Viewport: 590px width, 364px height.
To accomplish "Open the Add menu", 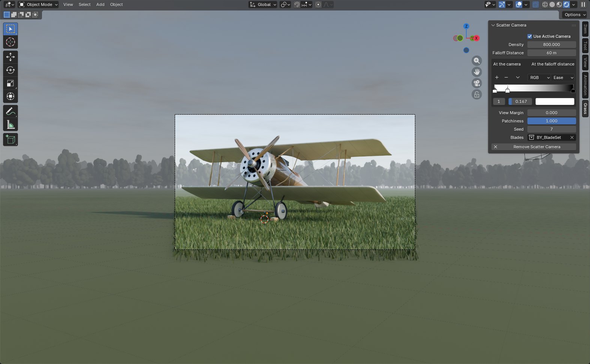I will coord(100,4).
